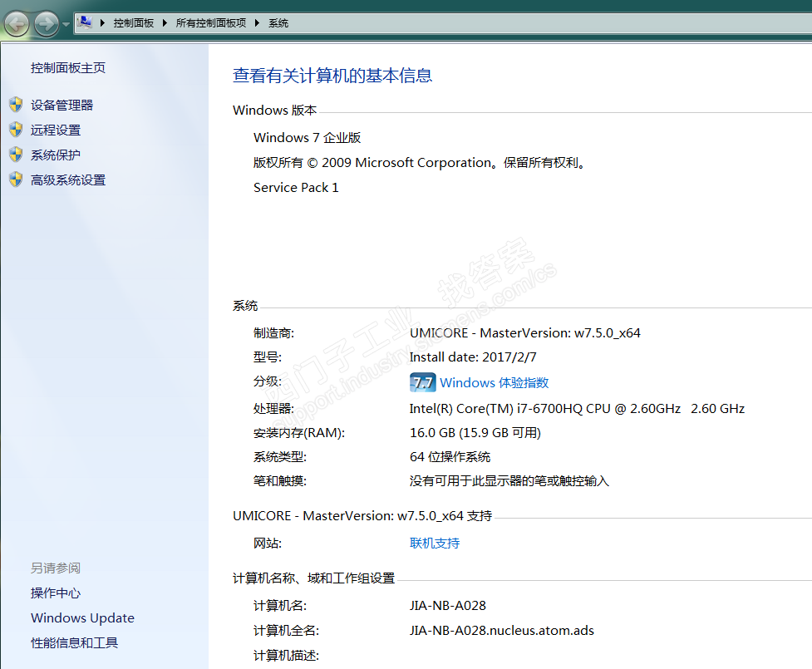Click the 计算机描述 label
The image size is (812, 669).
(286, 656)
